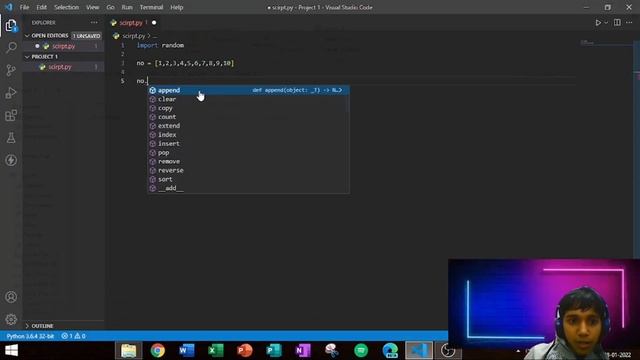This screenshot has width=640, height=360.
Task: Click the script.py breadcrumb
Action: pos(133,36)
